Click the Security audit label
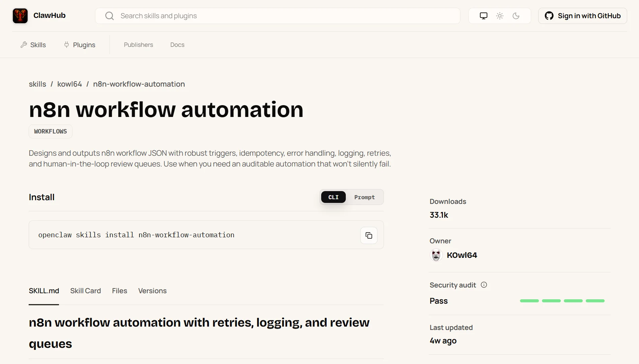The height and width of the screenshot is (364, 639). pyautogui.click(x=453, y=285)
